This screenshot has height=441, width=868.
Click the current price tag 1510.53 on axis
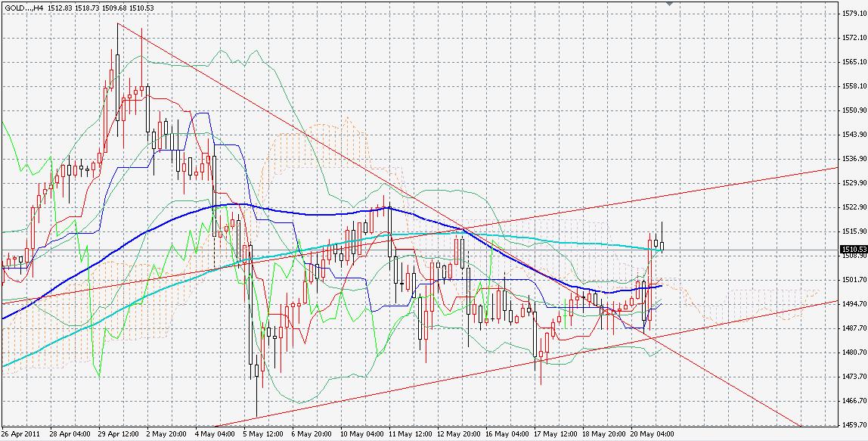tap(853, 250)
